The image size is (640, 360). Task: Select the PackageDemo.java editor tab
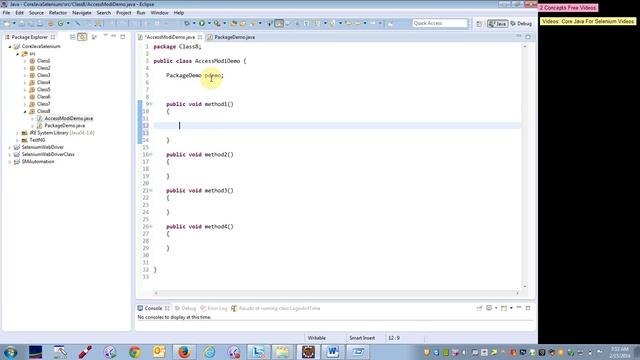point(231,37)
